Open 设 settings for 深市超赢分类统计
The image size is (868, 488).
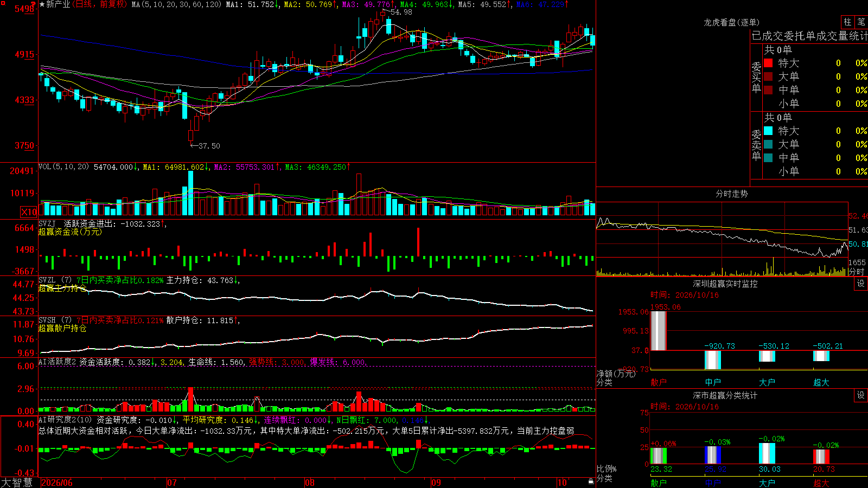[861, 395]
